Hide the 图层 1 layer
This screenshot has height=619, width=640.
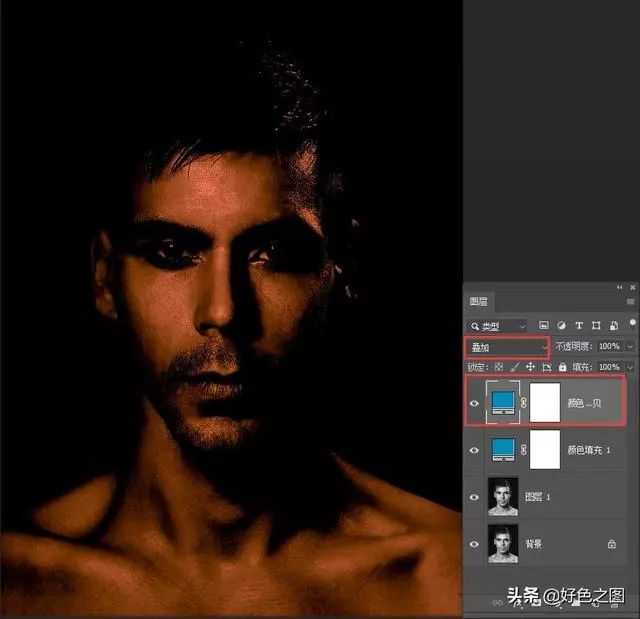pos(474,497)
